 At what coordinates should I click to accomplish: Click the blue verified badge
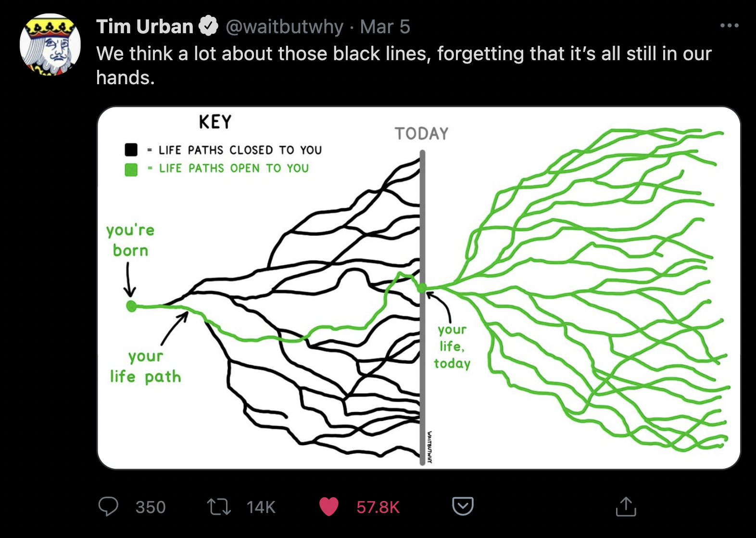[x=209, y=26]
